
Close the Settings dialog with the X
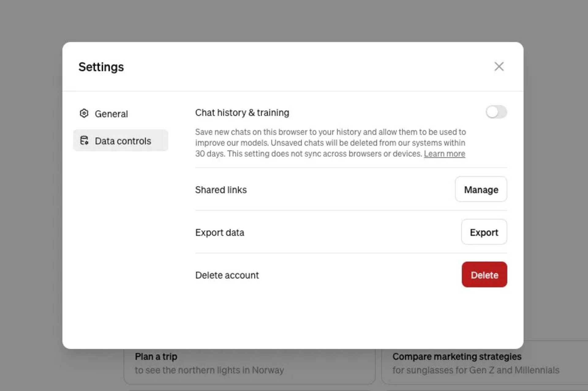point(499,66)
